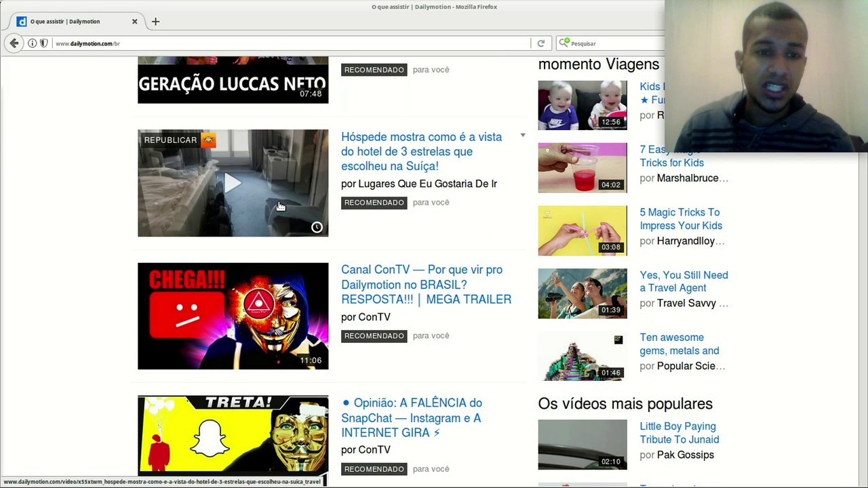Click the search engine magnifier icon
868x488 pixels.
(564, 43)
